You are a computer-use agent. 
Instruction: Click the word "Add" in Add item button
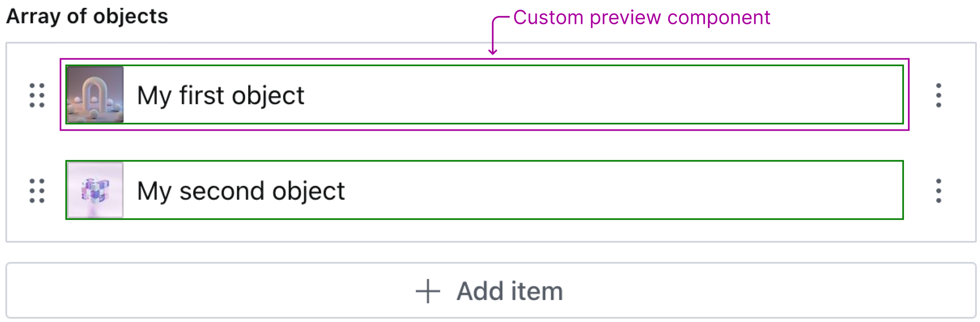click(x=480, y=291)
